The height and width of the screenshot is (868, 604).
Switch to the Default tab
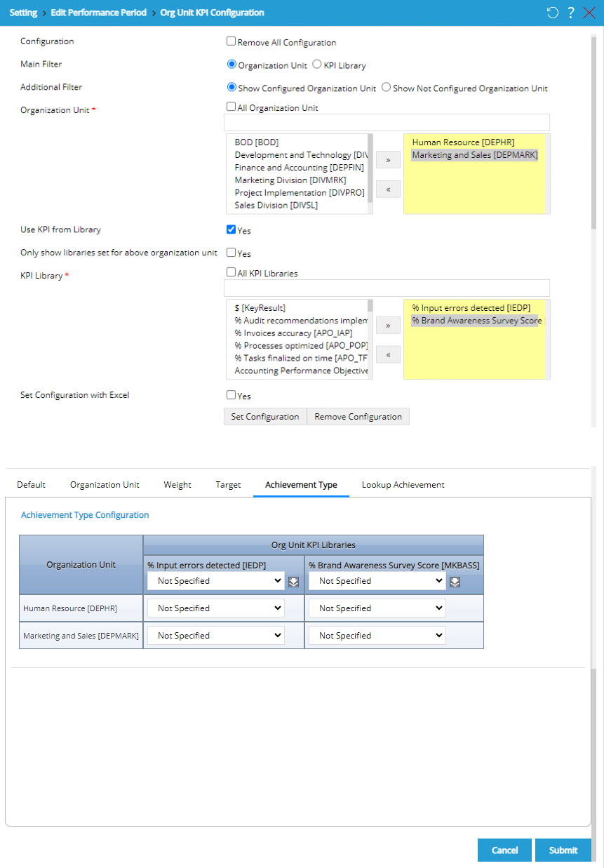click(x=32, y=485)
